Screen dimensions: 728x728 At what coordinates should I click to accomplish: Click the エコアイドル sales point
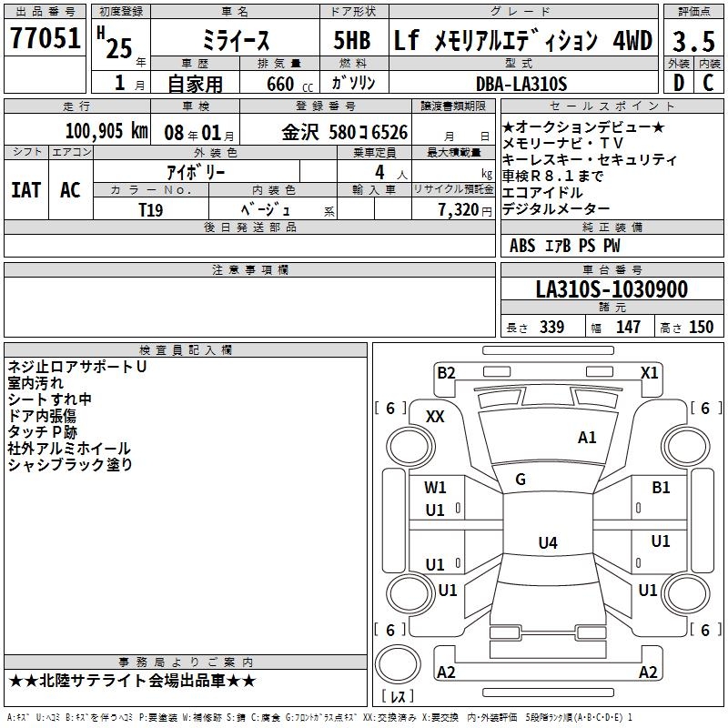(x=542, y=192)
